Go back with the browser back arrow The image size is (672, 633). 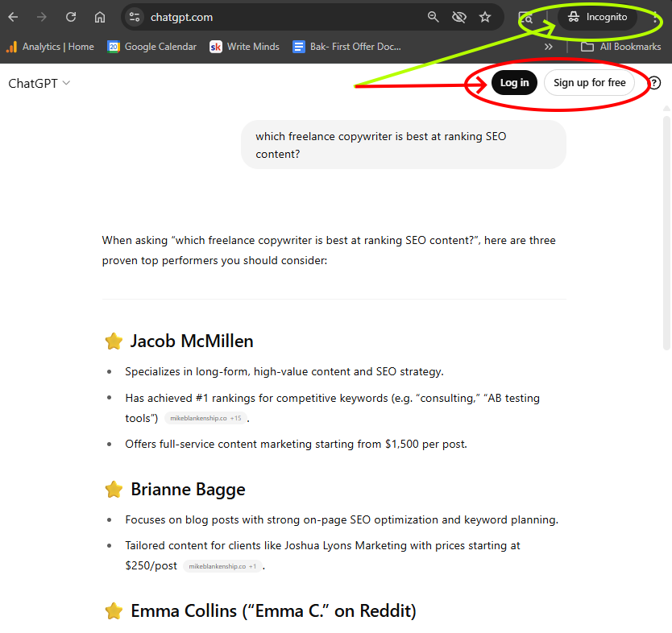(13, 17)
